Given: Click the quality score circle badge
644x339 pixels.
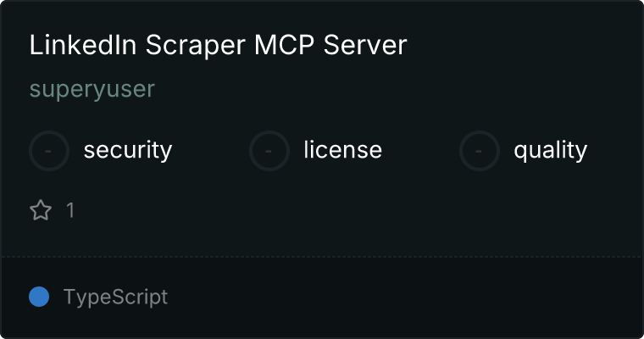Looking at the screenshot, I should [x=480, y=151].
